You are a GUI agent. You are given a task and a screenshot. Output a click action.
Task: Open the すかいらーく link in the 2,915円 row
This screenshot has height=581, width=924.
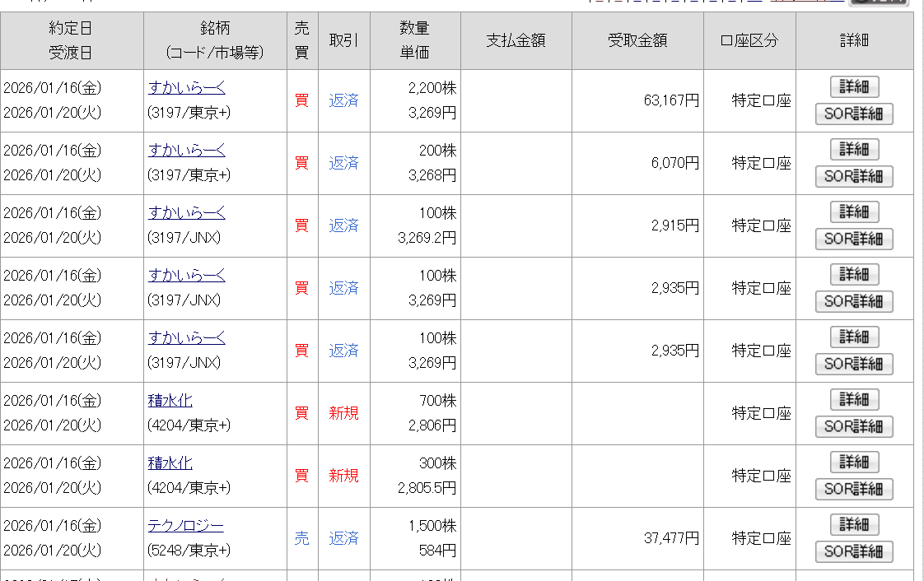[x=186, y=213]
